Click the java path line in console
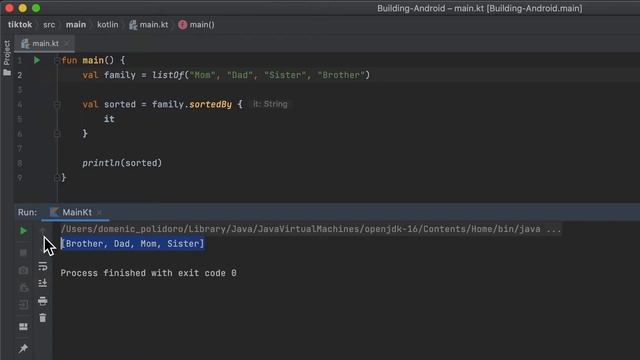This screenshot has height=360, width=640. [x=311, y=229]
